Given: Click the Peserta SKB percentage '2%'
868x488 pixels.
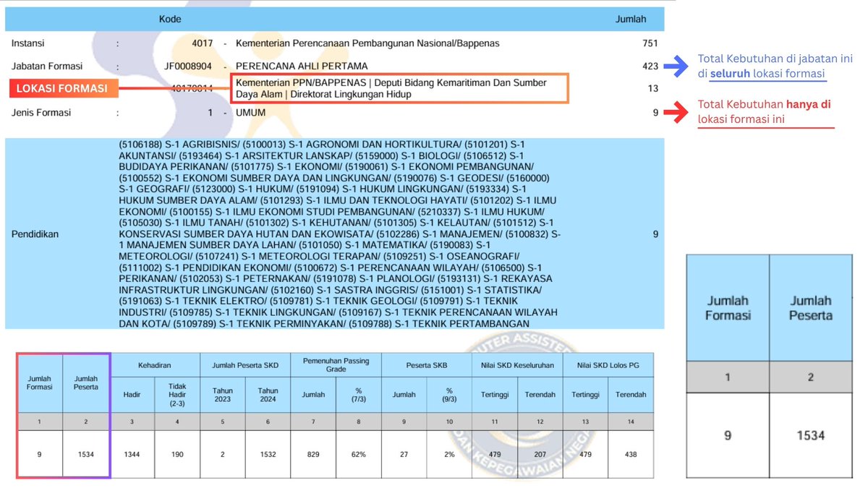Looking at the screenshot, I should tap(449, 454).
